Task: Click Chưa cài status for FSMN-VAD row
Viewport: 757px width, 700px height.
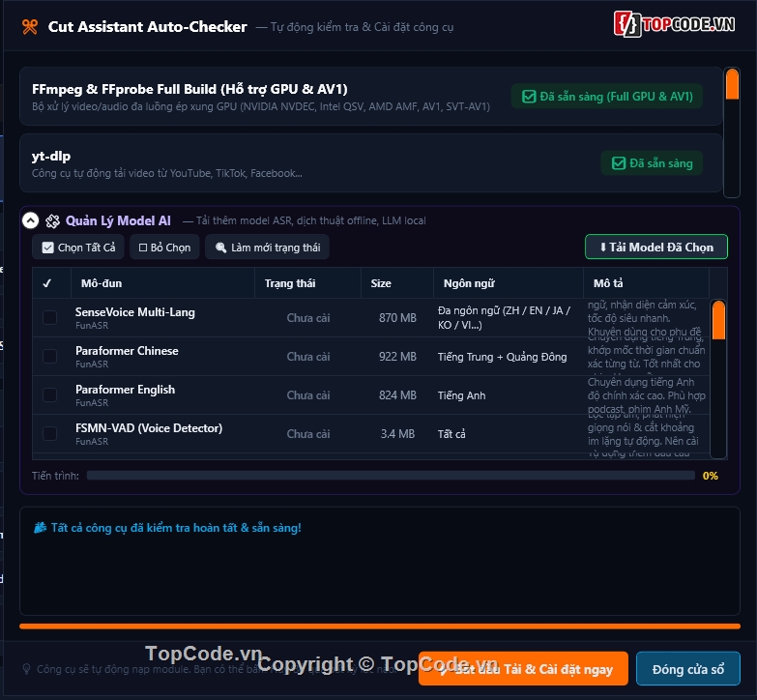Action: (x=308, y=433)
